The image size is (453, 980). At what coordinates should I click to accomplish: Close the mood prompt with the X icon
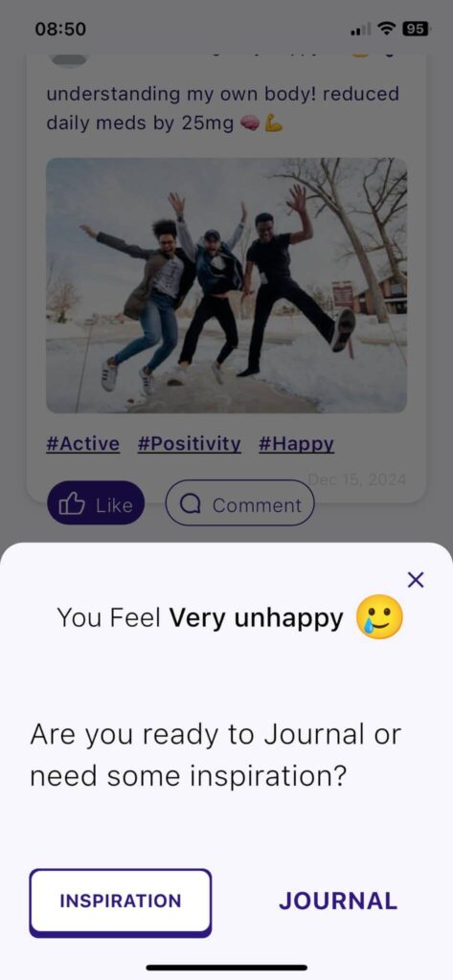tap(416, 580)
